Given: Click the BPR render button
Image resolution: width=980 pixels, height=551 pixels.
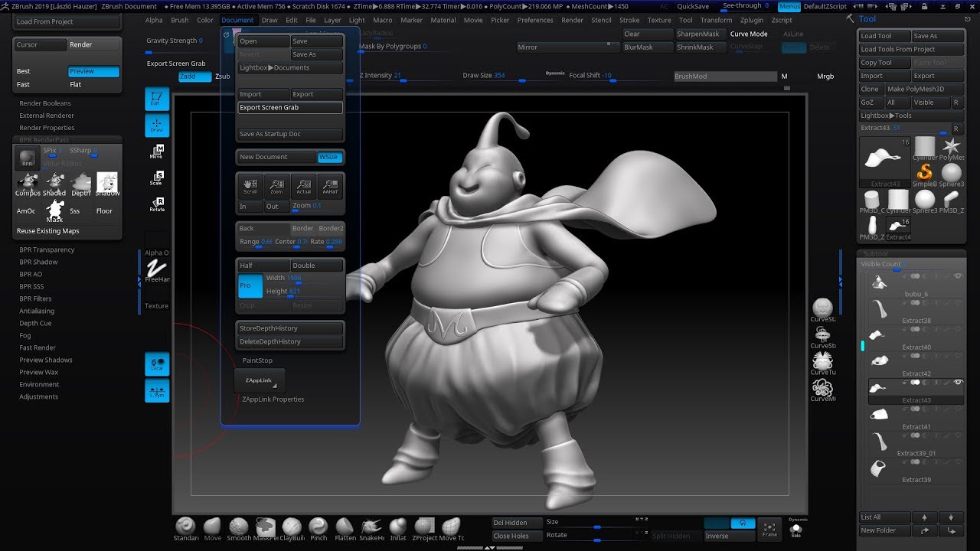Looking at the screenshot, I should point(28,159).
